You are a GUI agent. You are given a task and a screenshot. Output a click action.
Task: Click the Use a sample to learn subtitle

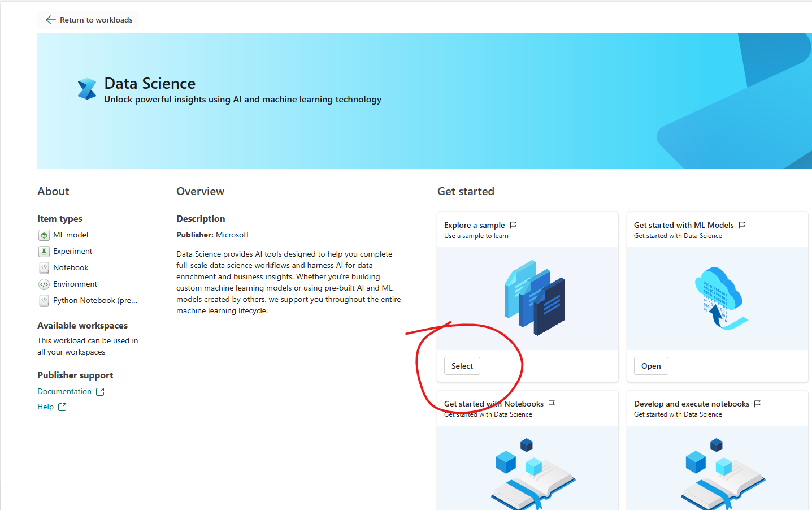coord(476,236)
